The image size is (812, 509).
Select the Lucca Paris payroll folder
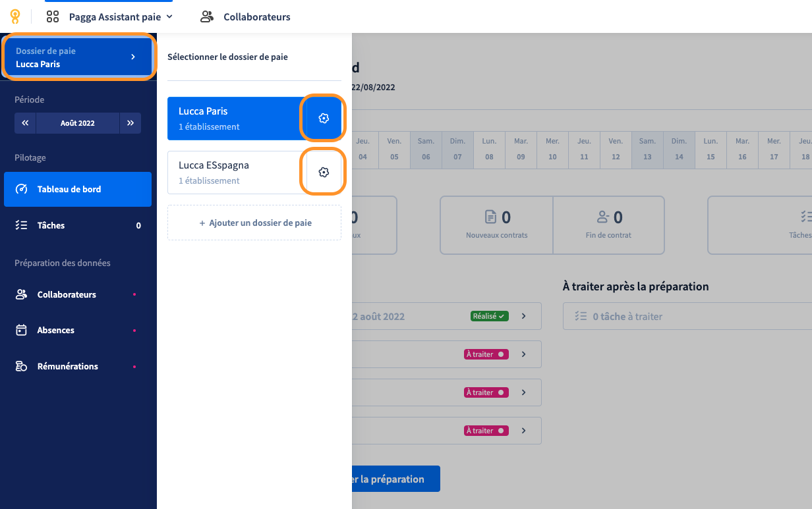click(x=237, y=119)
